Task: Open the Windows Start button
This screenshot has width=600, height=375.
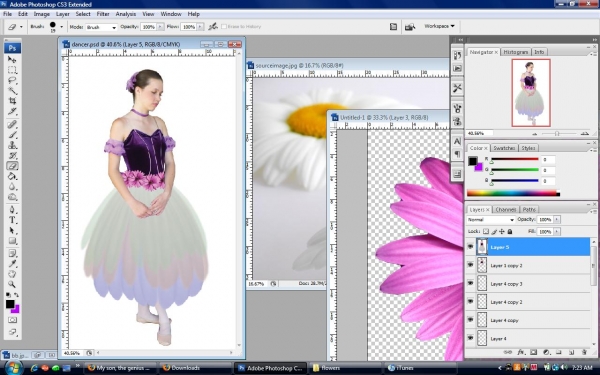Action: 13,368
